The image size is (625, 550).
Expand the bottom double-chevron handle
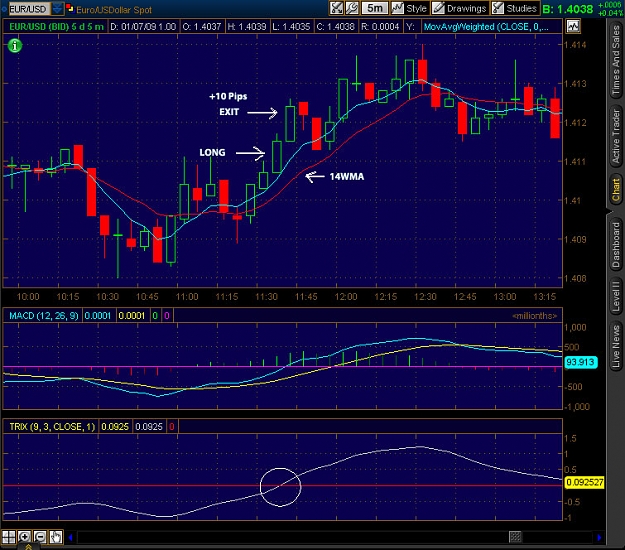click(28, 547)
